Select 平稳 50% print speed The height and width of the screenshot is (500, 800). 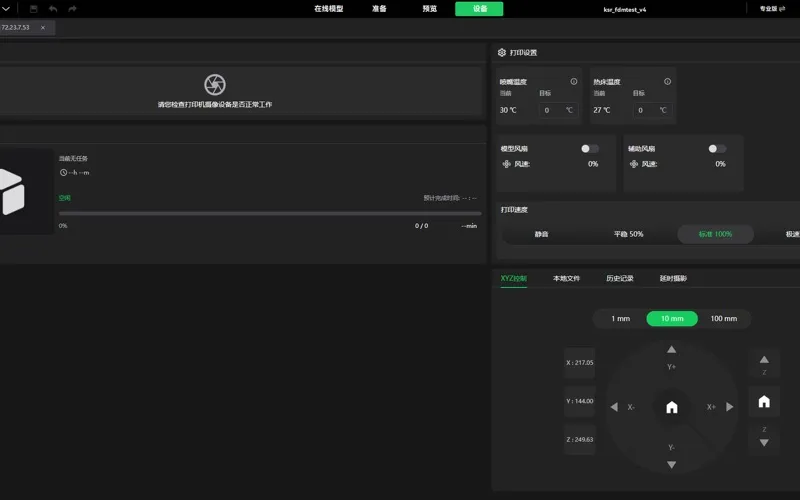629,234
